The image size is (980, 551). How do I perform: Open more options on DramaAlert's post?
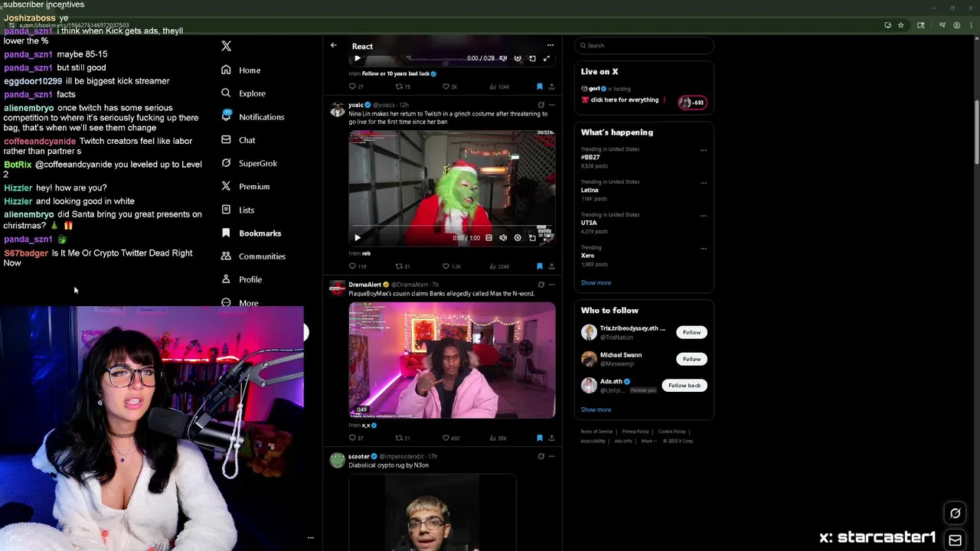coord(551,285)
